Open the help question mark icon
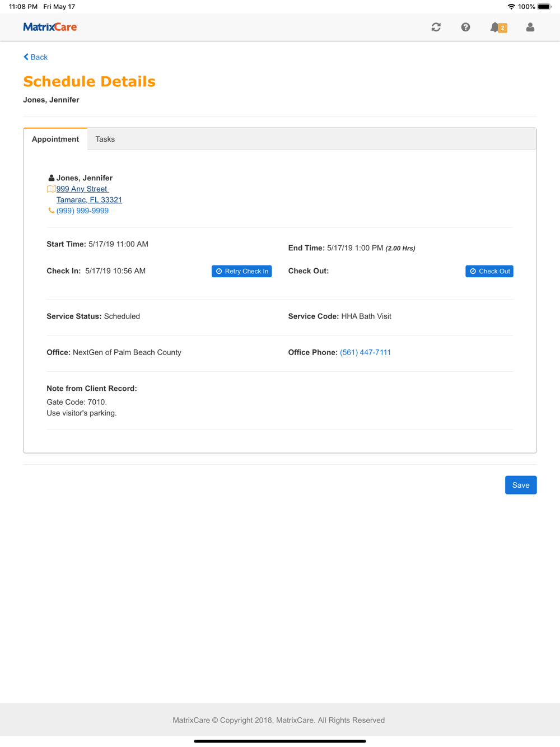The height and width of the screenshot is (747, 560). point(465,27)
